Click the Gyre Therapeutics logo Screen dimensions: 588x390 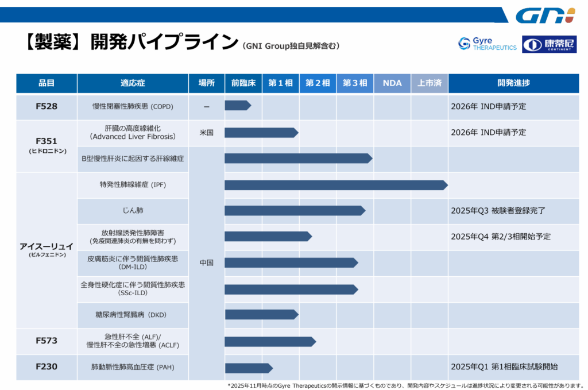487,44
